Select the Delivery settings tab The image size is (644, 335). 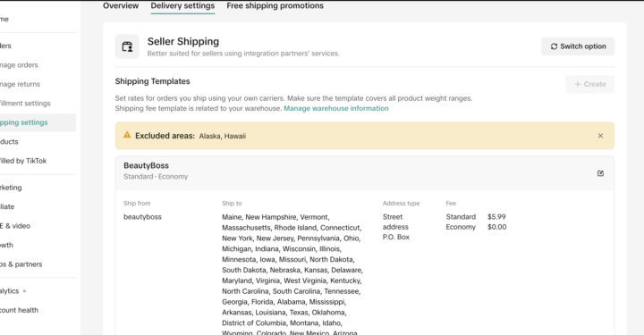pyautogui.click(x=182, y=5)
